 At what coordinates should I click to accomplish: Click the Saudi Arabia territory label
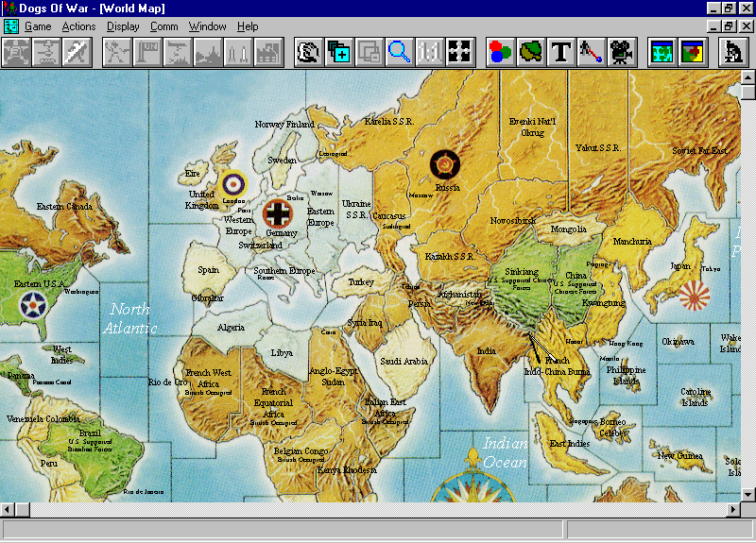pyautogui.click(x=404, y=361)
